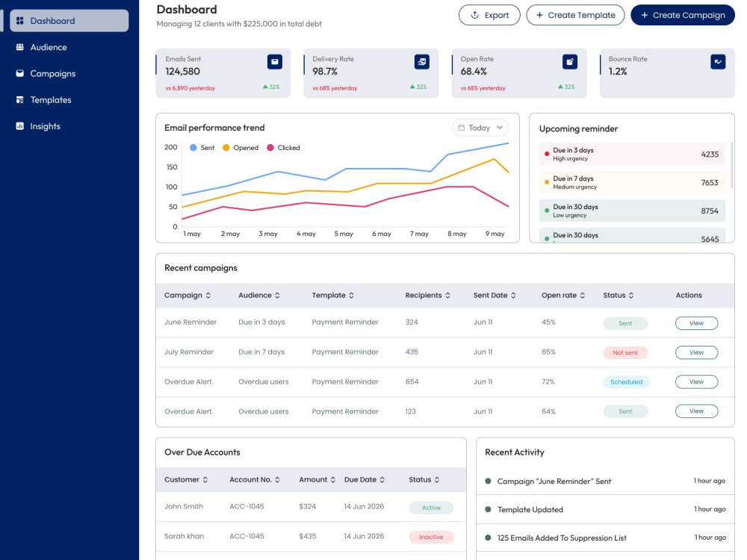This screenshot has height=560, width=747.
Task: Click the Export button
Action: pos(489,15)
